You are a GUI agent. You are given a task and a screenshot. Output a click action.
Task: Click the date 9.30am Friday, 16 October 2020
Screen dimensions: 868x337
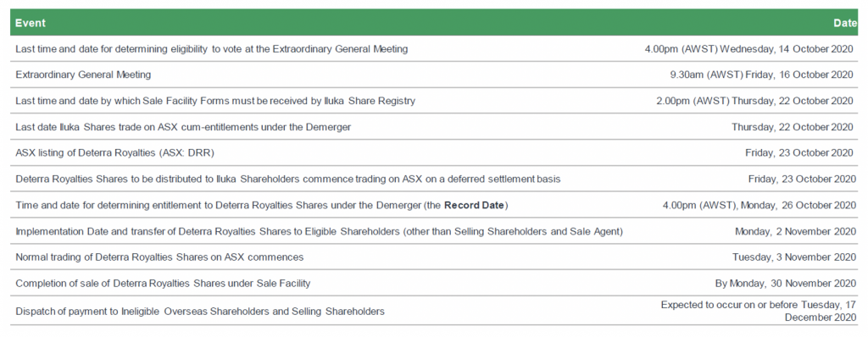[762, 75]
